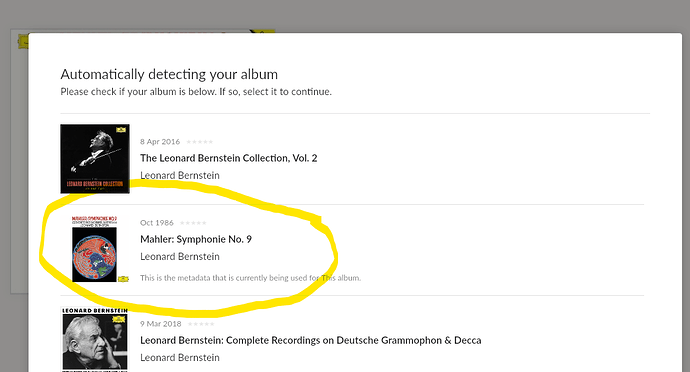Screen dimensions: 690x372
Task: Click star rating beside Oct 1986
Action: point(193,223)
